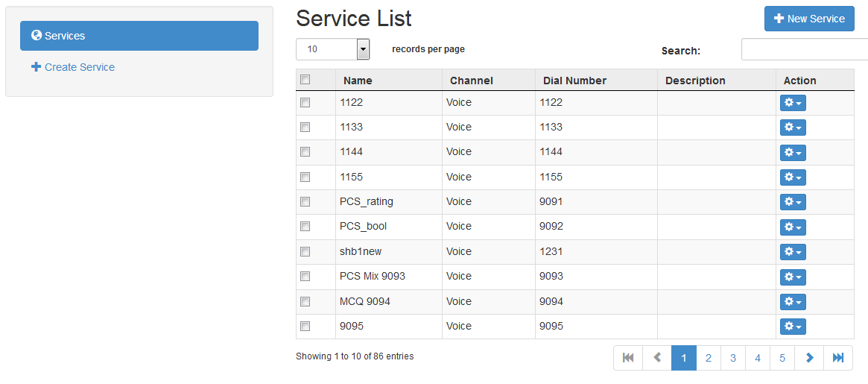Click the New Service button
Viewport: 868px width, 384px height.
click(x=809, y=19)
